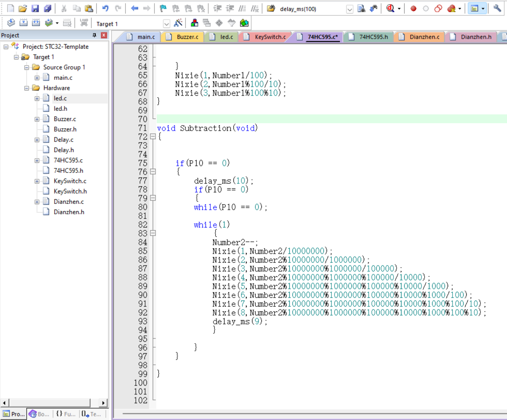Click the Undo arrow icon
The height and width of the screenshot is (420, 507).
point(105,9)
